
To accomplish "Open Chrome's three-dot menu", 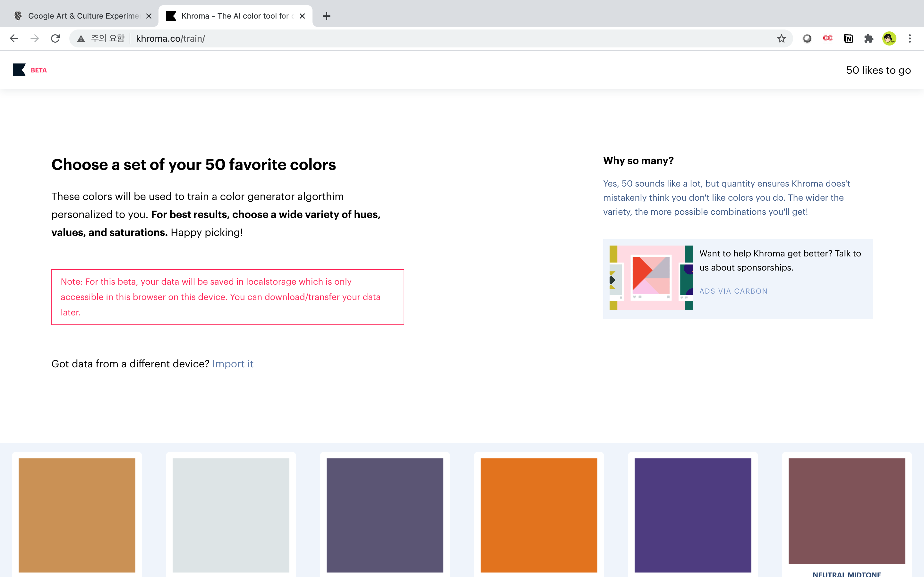I will [910, 38].
